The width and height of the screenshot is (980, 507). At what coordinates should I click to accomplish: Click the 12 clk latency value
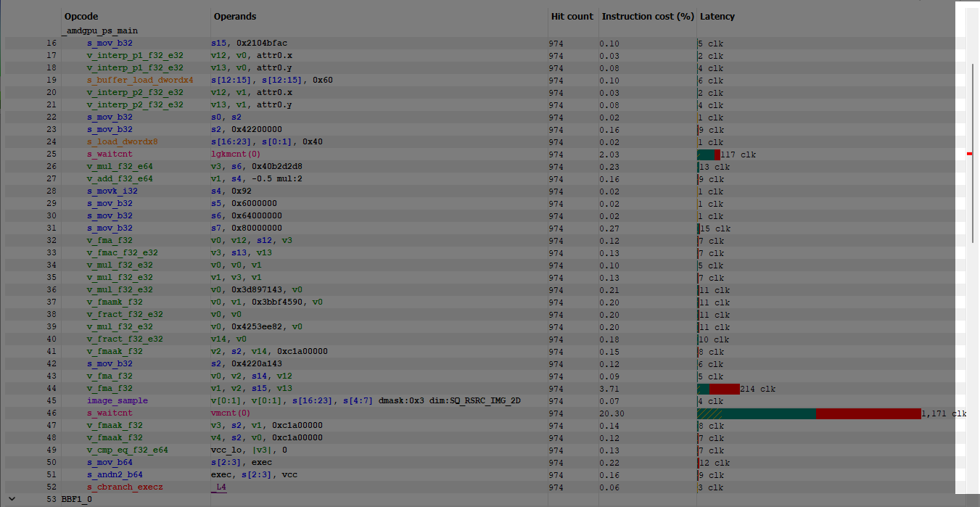pyautogui.click(x=716, y=463)
